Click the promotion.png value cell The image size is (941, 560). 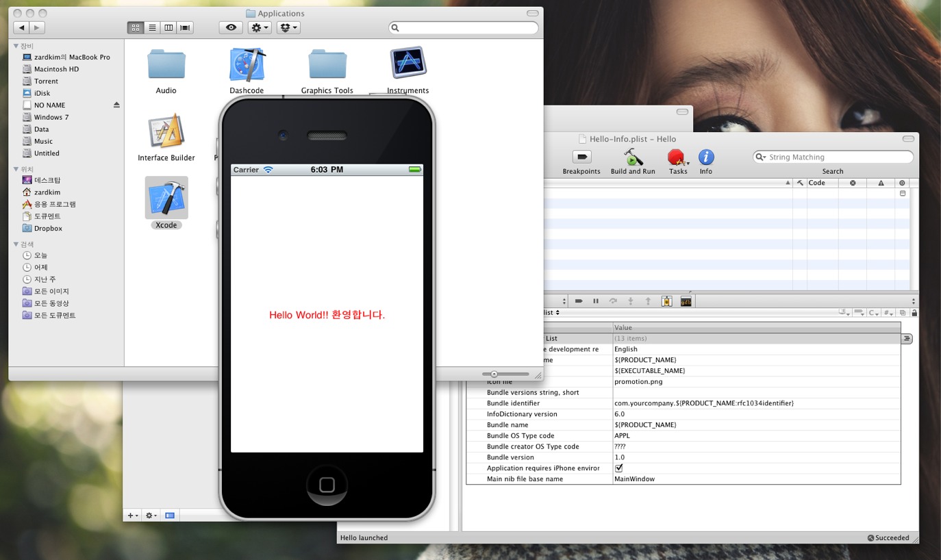coord(757,381)
